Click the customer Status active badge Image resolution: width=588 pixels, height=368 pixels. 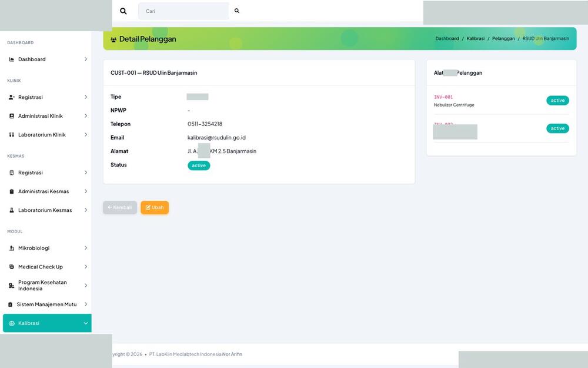click(x=199, y=165)
